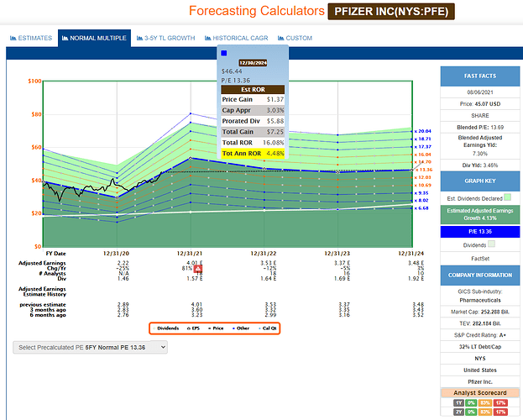Toggle the Cal Qt legend item

coord(268,328)
